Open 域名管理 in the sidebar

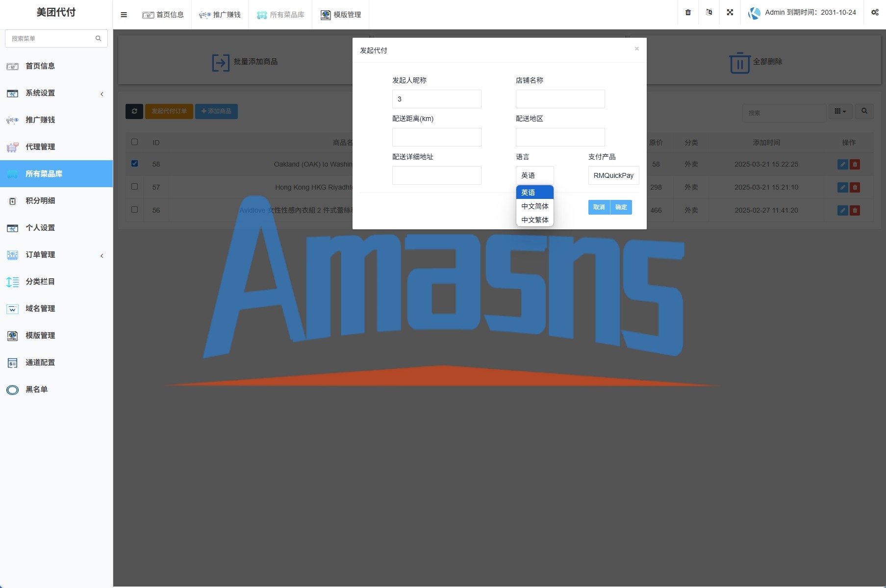point(56,309)
